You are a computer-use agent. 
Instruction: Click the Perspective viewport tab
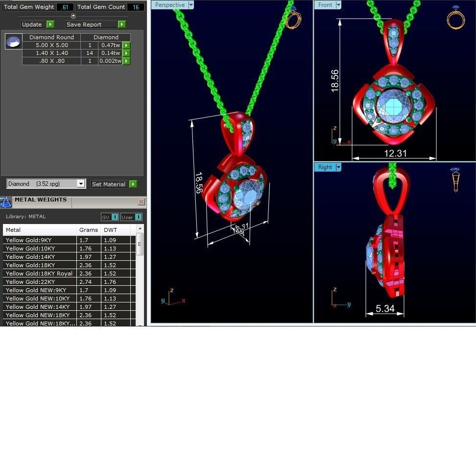click(x=170, y=5)
